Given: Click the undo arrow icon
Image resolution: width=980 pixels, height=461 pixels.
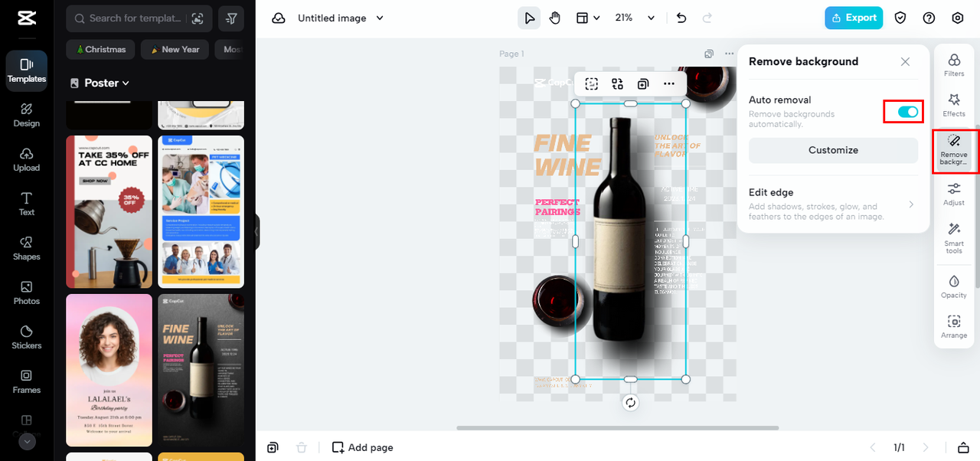Looking at the screenshot, I should pyautogui.click(x=681, y=18).
